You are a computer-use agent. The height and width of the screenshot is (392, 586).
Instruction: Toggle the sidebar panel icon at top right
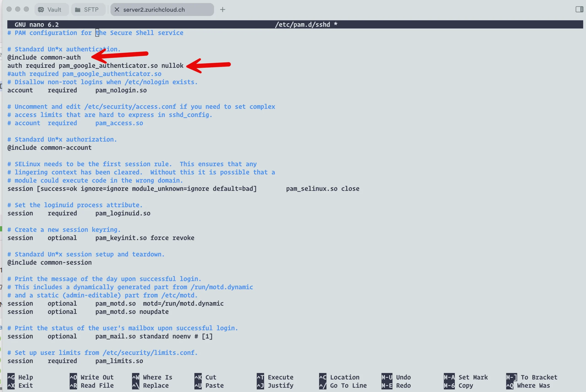(x=579, y=9)
